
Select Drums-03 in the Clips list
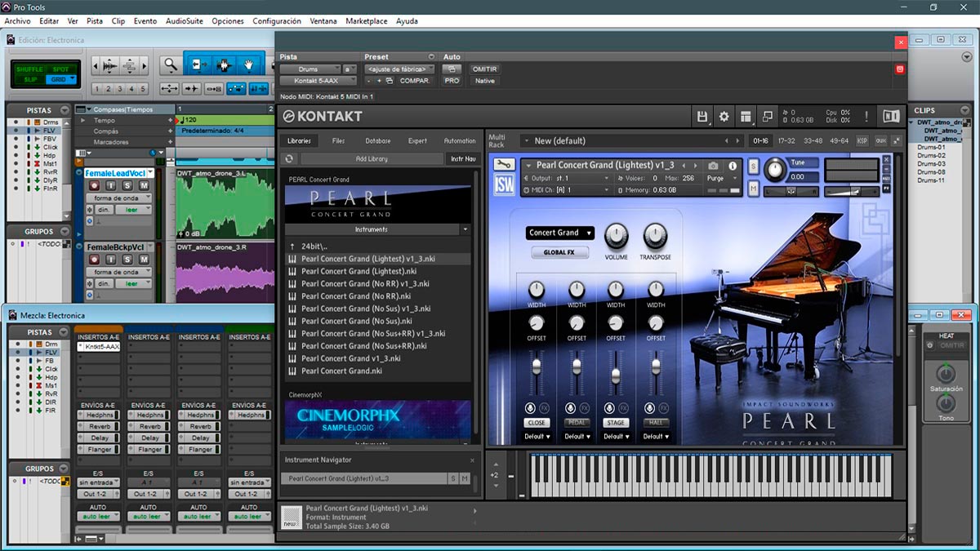931,164
